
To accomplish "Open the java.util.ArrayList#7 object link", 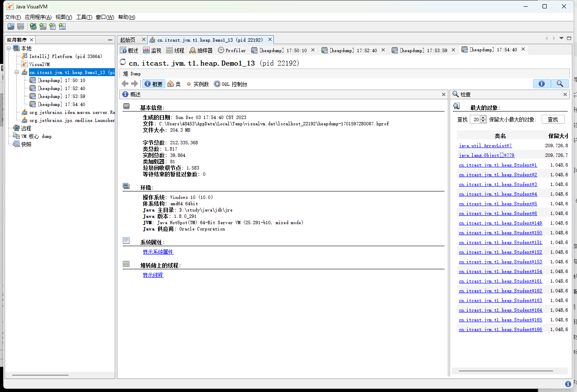I will 485,146.
